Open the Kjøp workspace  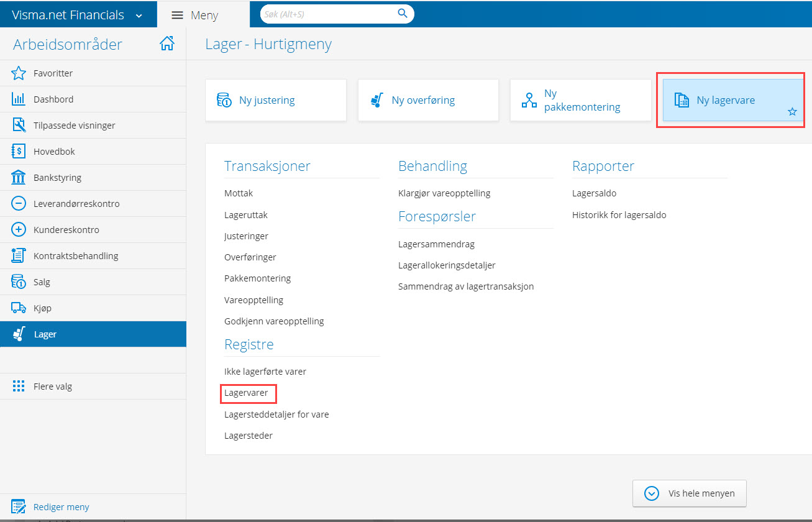tap(93, 308)
